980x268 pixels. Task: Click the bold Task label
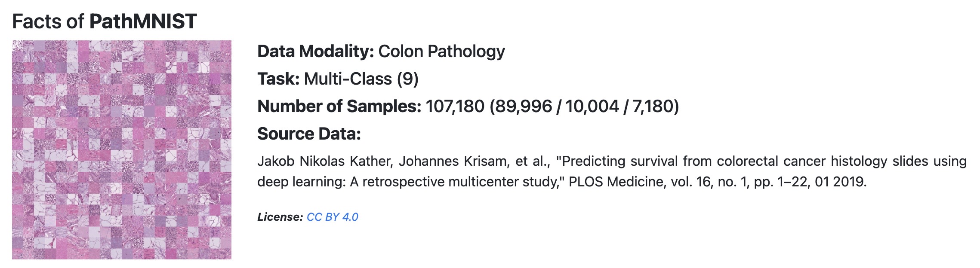pyautogui.click(x=278, y=79)
